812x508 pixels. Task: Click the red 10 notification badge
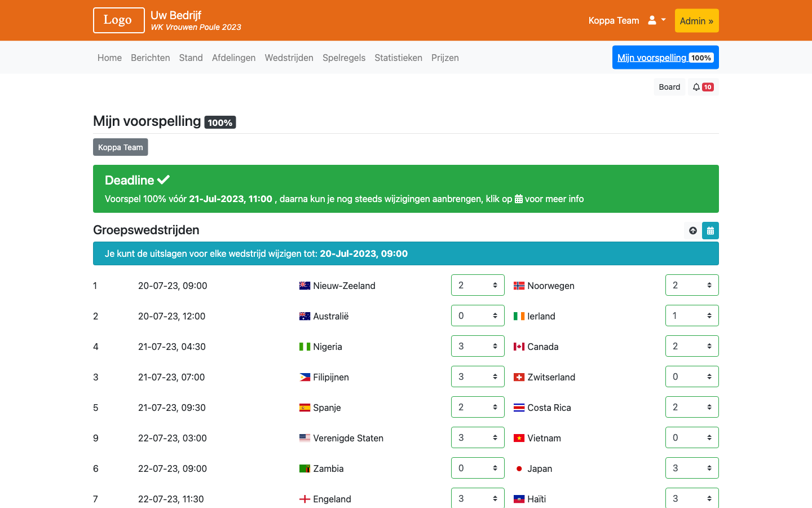tap(708, 87)
